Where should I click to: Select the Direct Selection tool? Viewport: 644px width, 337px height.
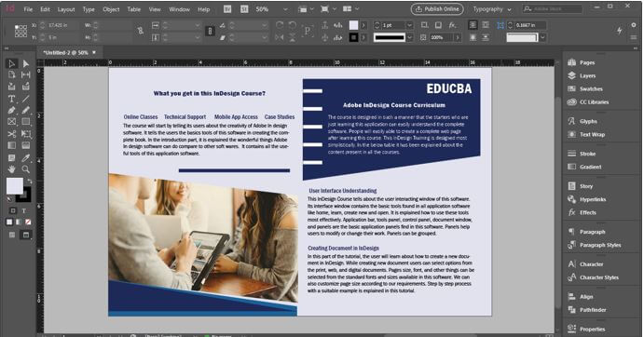point(26,63)
